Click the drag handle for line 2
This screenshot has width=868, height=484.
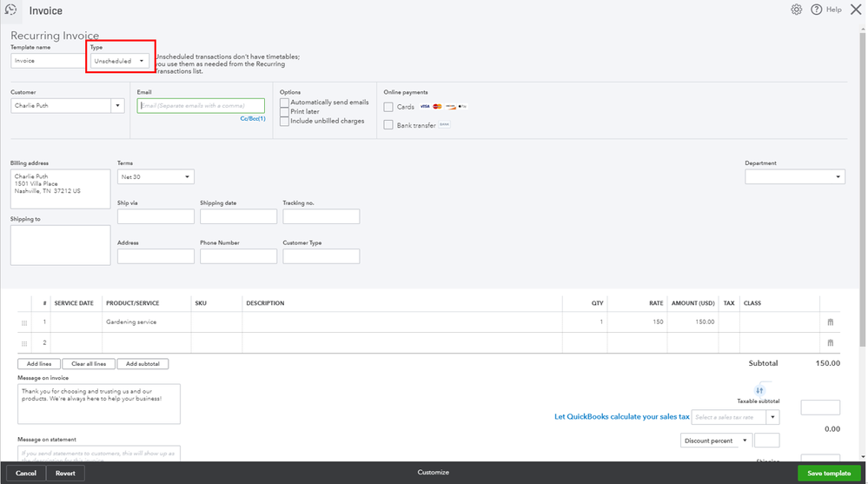[x=24, y=343]
